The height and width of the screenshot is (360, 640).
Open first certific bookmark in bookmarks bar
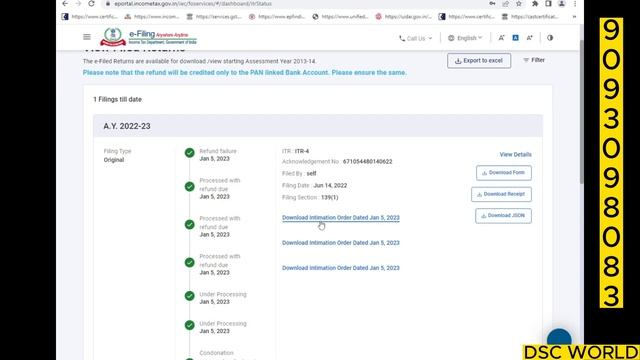(x=89, y=17)
